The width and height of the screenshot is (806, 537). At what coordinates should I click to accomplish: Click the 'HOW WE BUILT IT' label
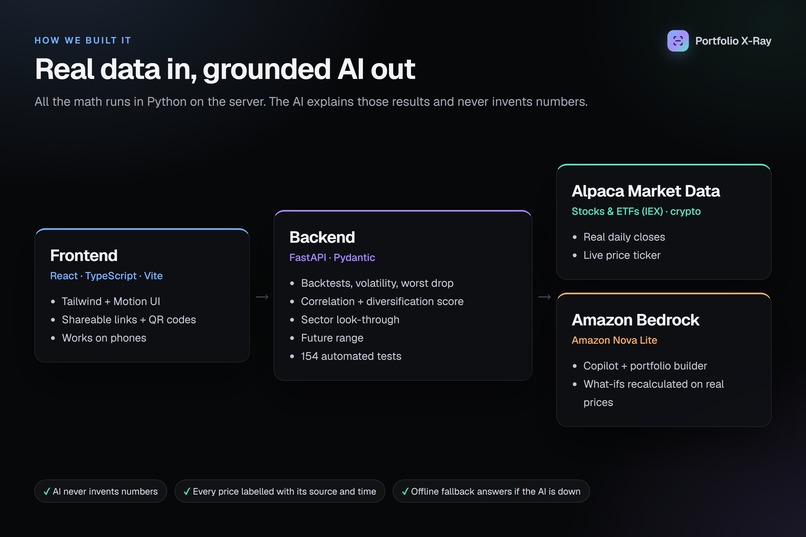click(x=83, y=40)
